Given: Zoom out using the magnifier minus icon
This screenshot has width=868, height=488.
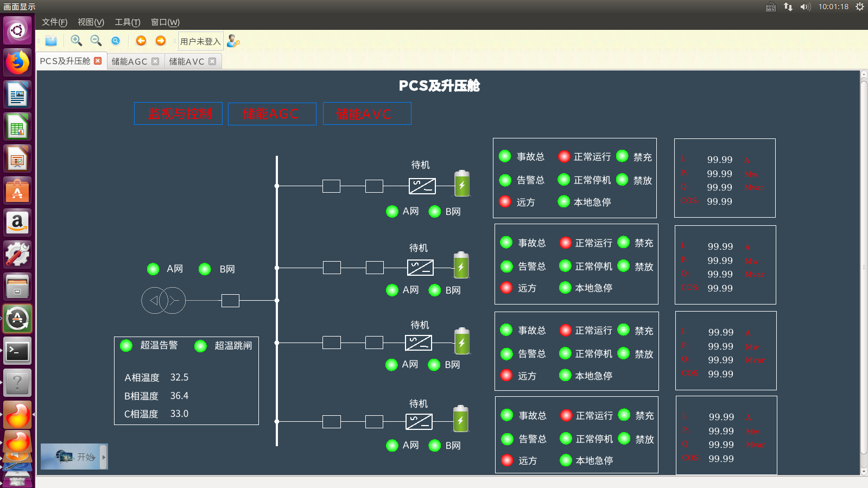Looking at the screenshot, I should (96, 41).
